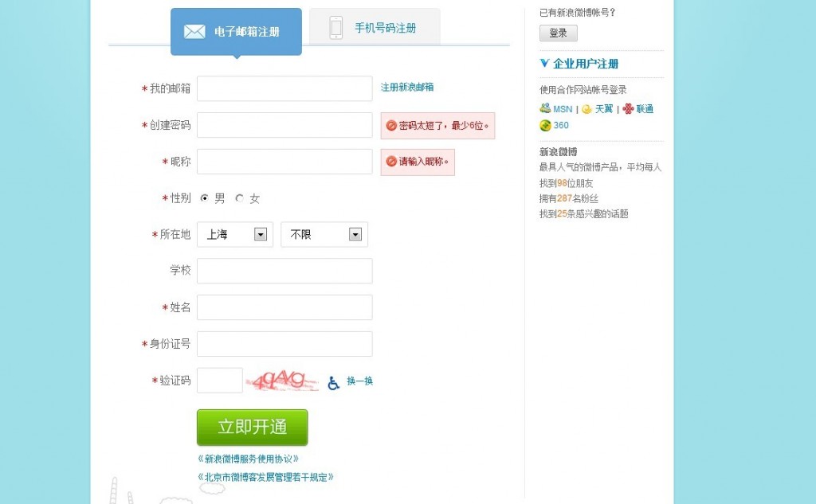Focus the 学校 input field

click(284, 271)
